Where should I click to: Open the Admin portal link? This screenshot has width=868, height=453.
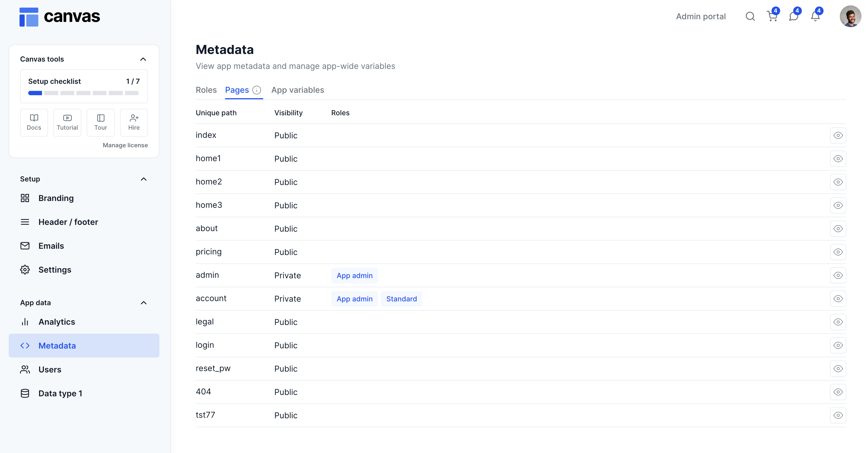click(x=700, y=16)
